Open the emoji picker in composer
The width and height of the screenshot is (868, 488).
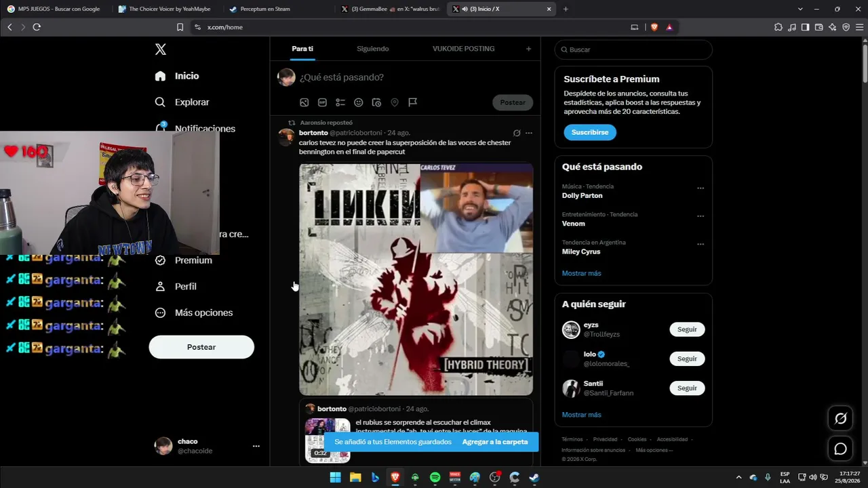pyautogui.click(x=359, y=102)
